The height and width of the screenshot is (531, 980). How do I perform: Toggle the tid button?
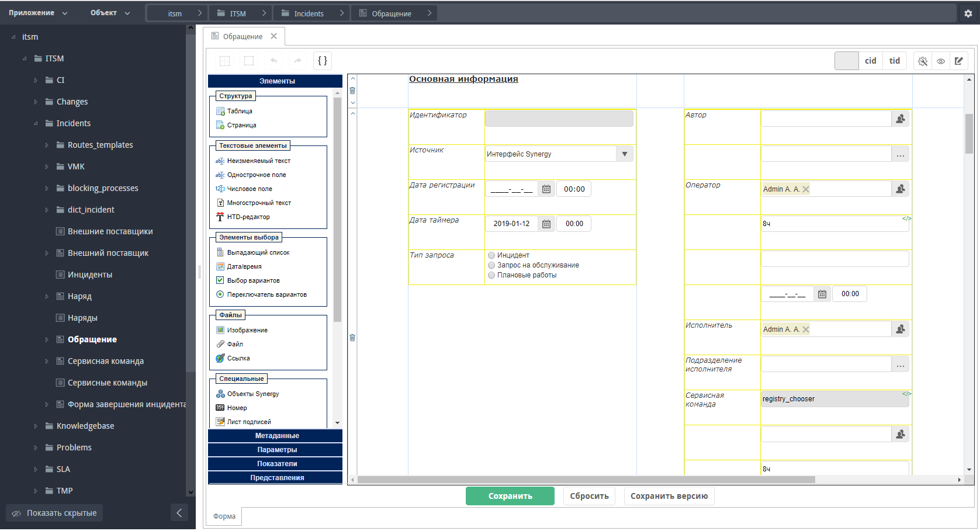[x=895, y=61]
